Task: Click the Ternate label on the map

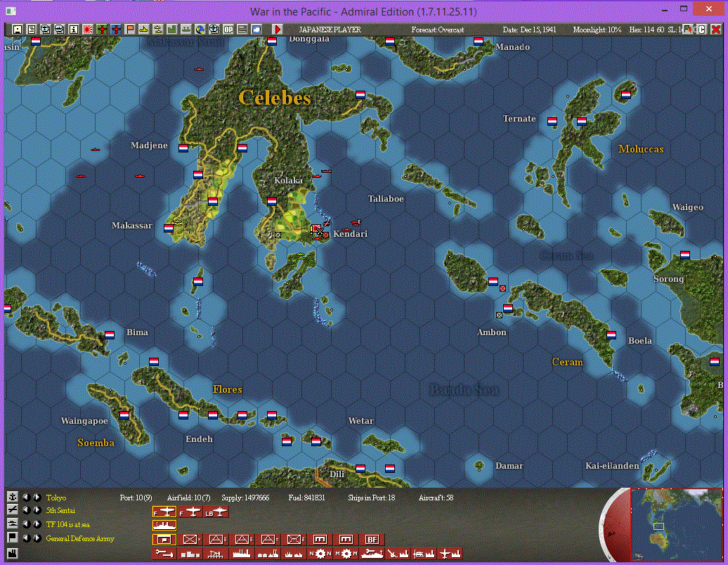Action: coord(519,118)
